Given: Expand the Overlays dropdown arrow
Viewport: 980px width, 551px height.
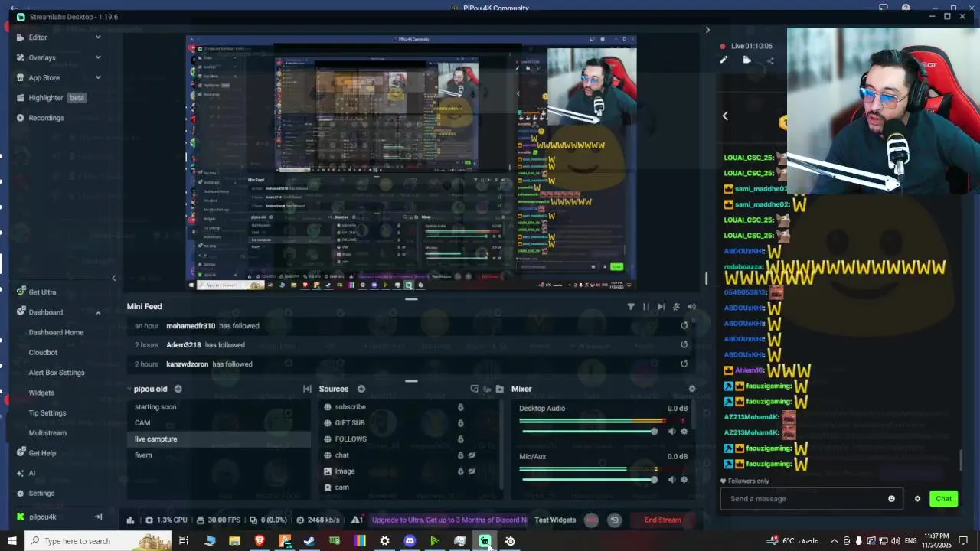Looking at the screenshot, I should [98, 57].
